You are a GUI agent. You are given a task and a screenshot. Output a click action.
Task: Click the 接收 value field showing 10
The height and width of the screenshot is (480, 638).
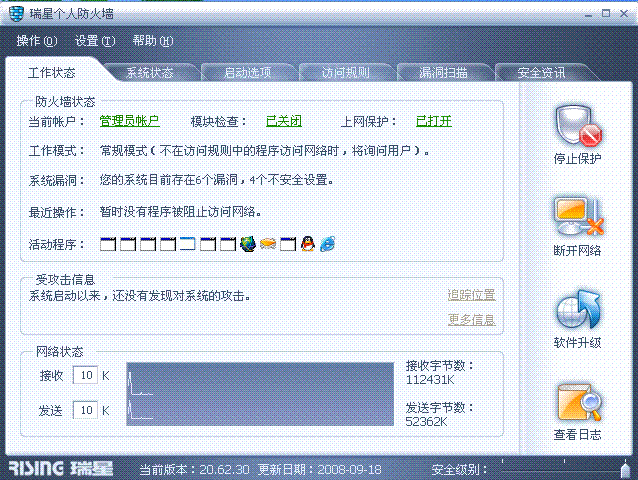tap(85, 375)
